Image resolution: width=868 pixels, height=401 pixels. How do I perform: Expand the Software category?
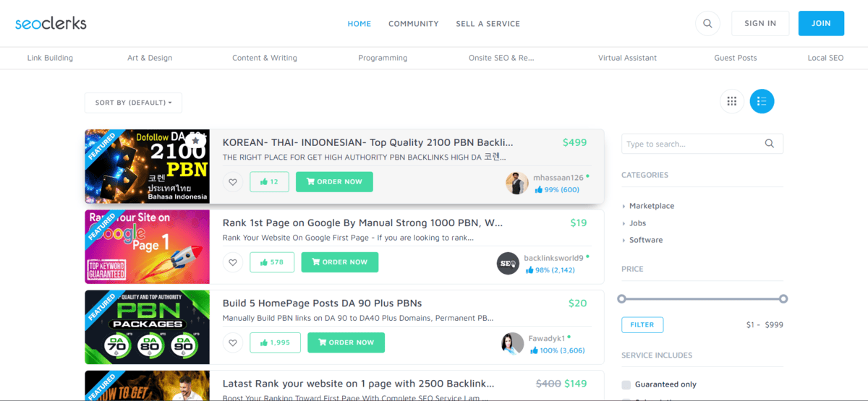click(x=645, y=240)
